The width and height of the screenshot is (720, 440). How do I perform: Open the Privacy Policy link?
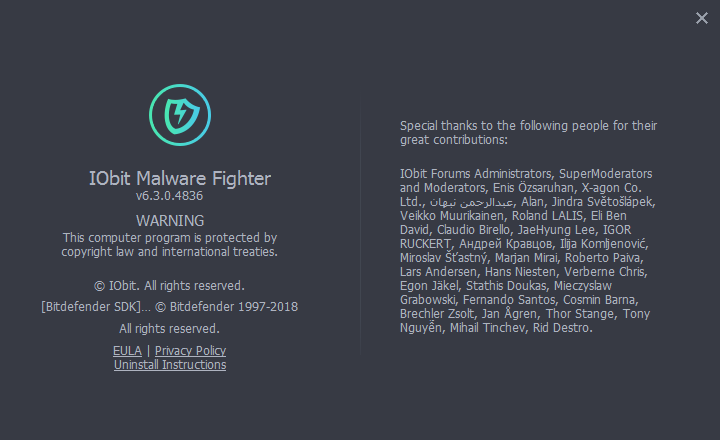190,351
